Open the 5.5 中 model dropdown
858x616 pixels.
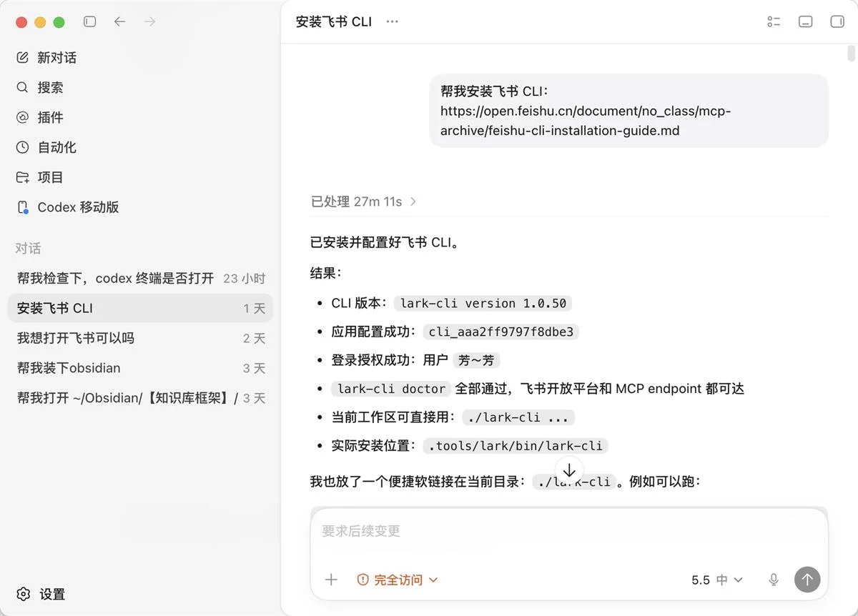[717, 580]
